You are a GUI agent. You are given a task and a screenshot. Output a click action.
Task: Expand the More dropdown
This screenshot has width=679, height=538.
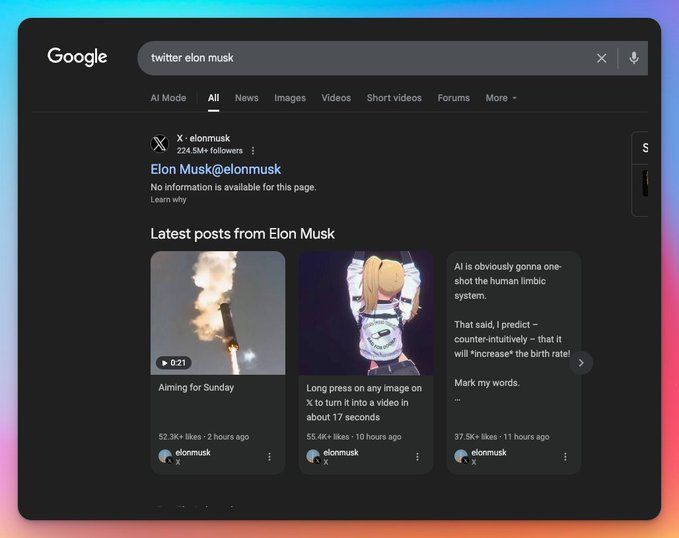[x=501, y=98]
